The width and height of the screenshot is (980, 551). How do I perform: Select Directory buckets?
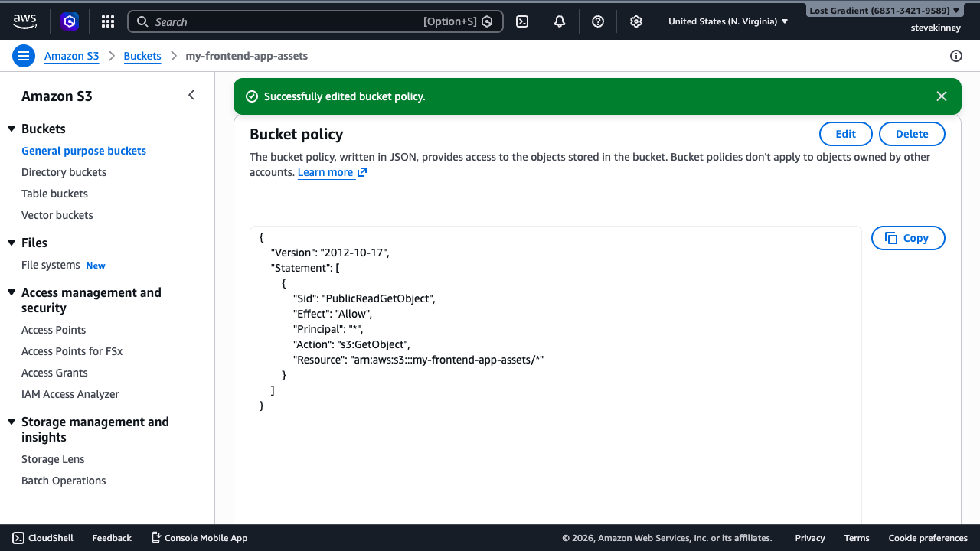[64, 172]
